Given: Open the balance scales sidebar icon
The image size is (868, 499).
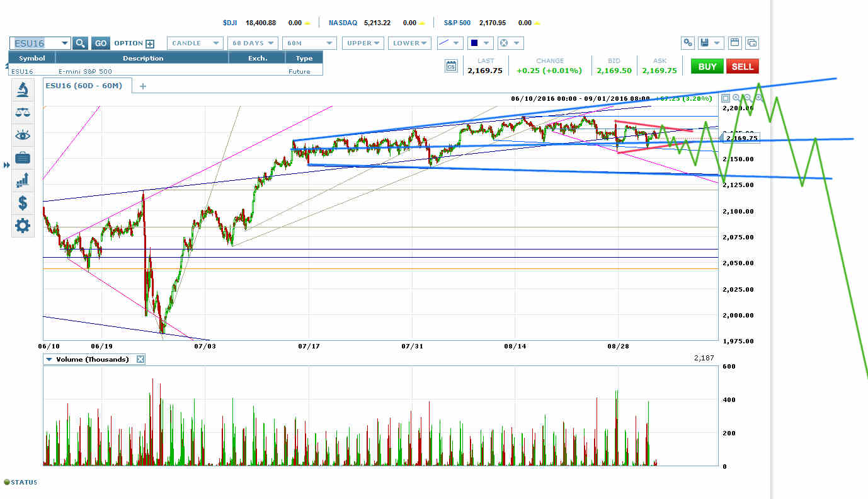Looking at the screenshot, I should click(x=23, y=112).
